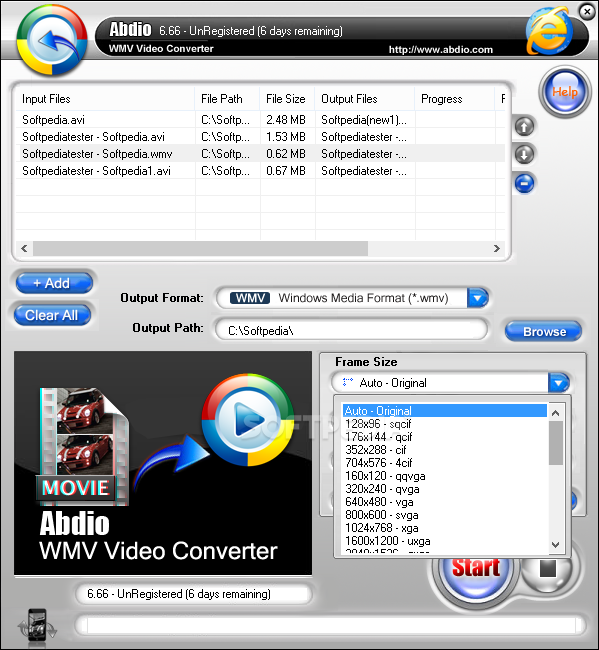Click the + Add button
Screen dimensions: 599x650
(54, 283)
